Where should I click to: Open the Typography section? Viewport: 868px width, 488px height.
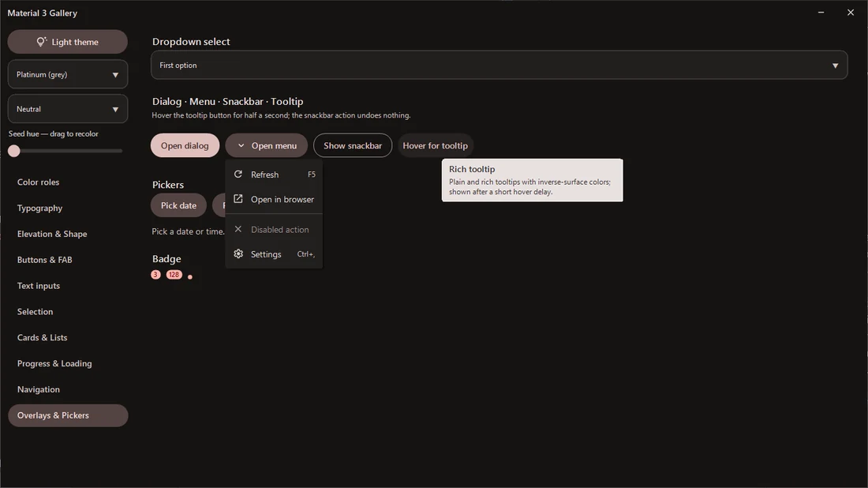tap(68, 208)
